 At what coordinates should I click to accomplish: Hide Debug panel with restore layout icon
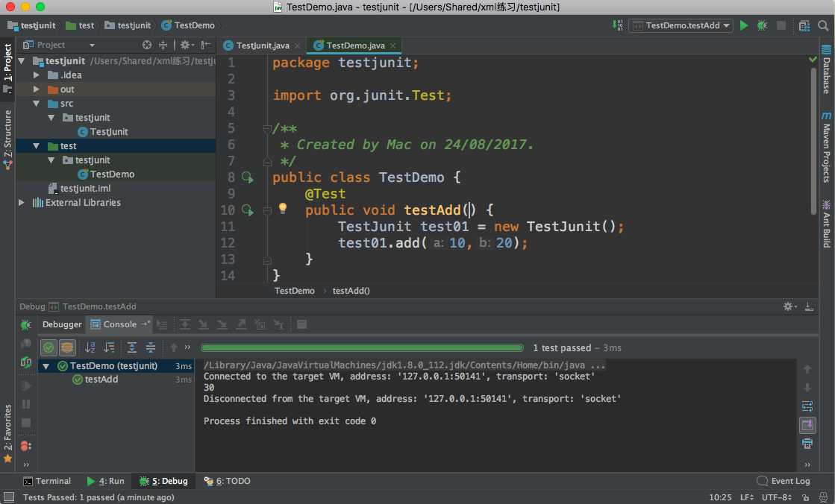click(809, 306)
